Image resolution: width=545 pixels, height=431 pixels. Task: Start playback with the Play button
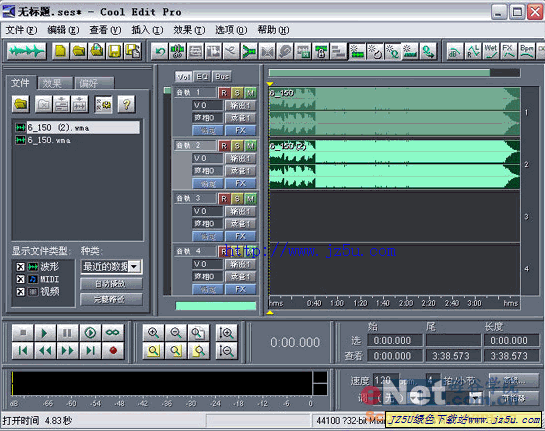[45, 333]
